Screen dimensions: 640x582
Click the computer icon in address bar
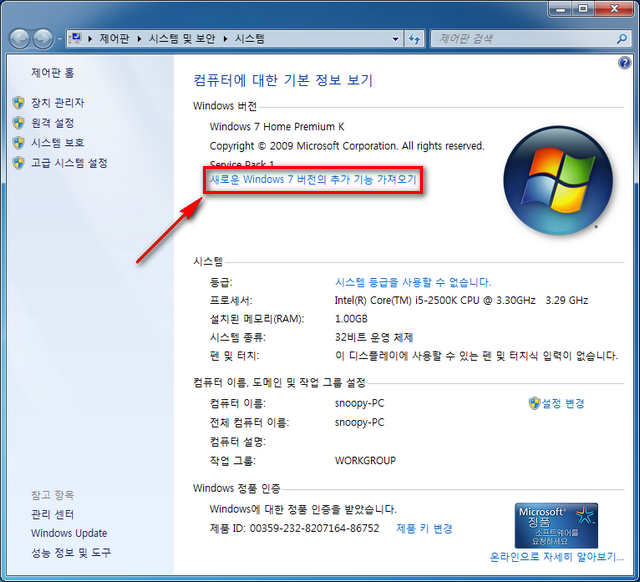[76, 38]
